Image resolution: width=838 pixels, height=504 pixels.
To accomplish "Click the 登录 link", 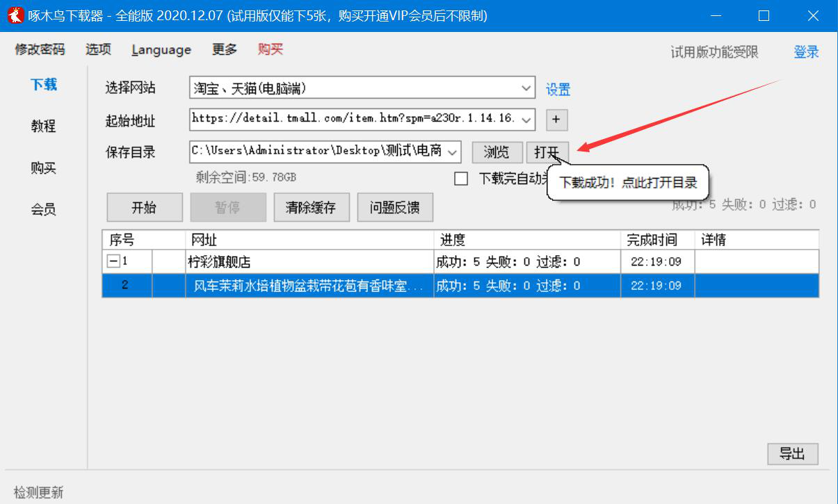I will coord(807,52).
